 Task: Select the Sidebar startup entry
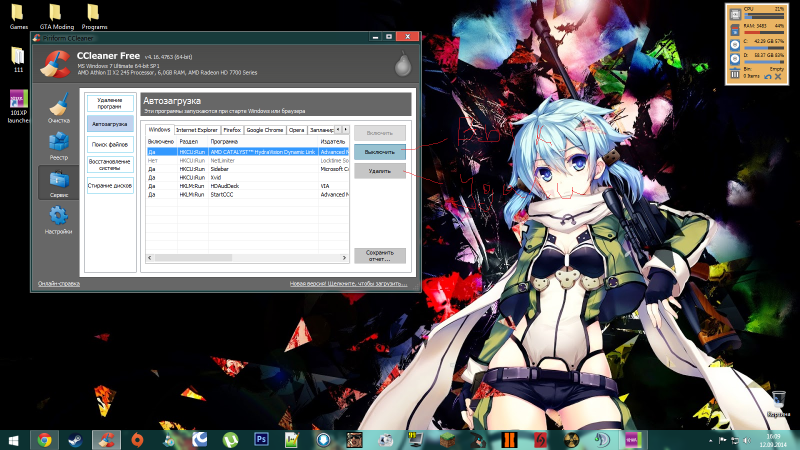point(247,169)
